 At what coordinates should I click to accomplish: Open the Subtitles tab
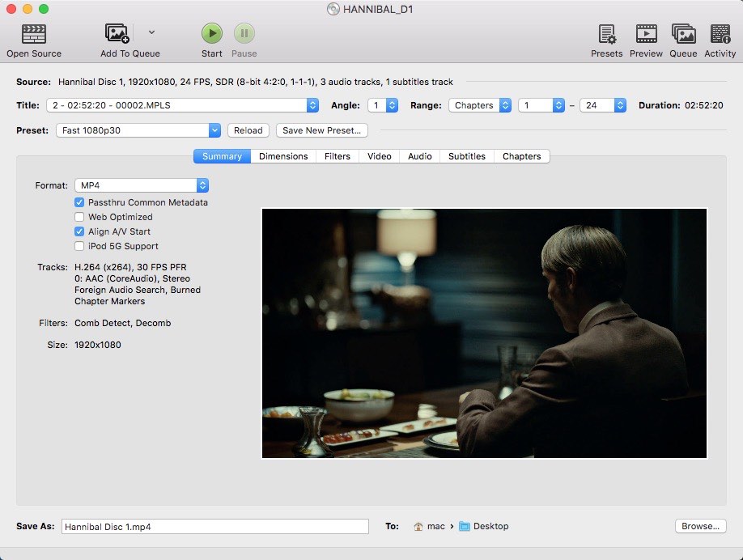click(466, 155)
